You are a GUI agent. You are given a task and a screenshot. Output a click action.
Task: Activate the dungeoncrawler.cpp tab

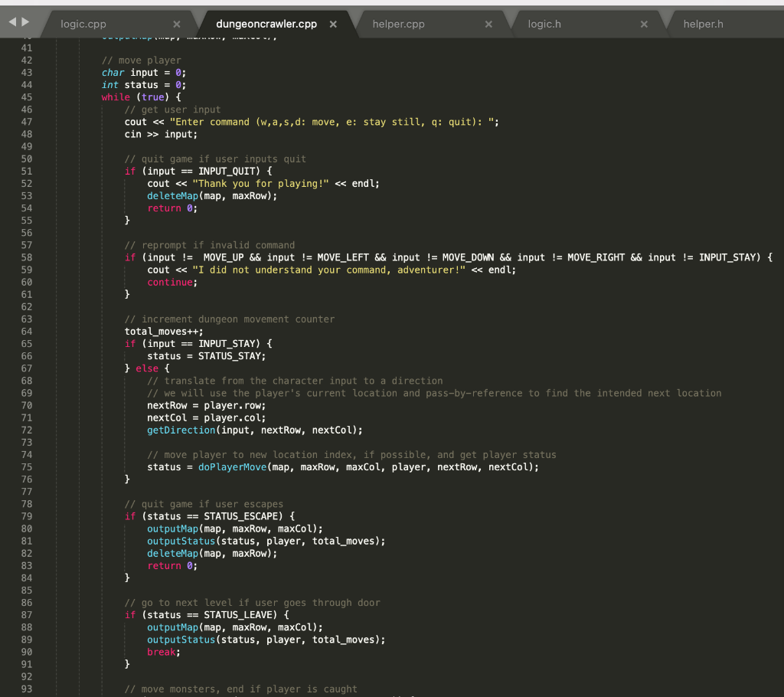[266, 25]
